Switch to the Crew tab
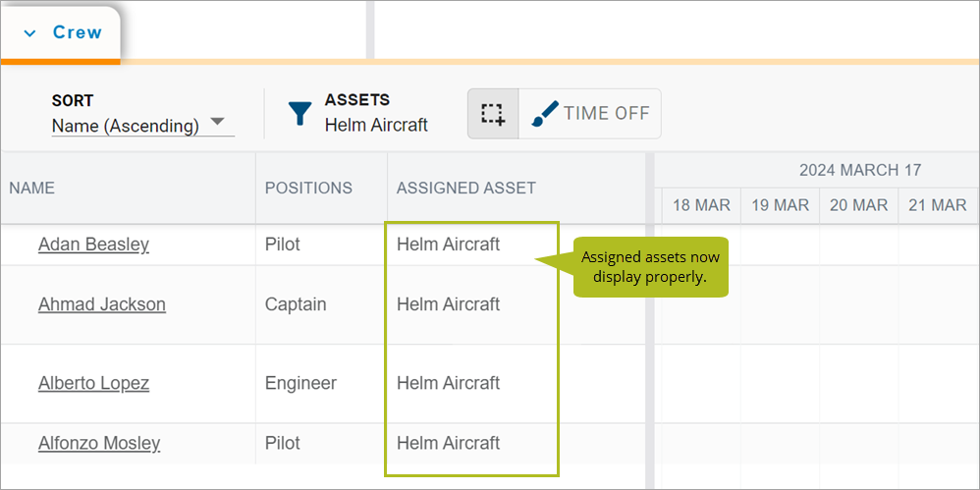Image resolution: width=980 pixels, height=490 pixels. (x=61, y=33)
